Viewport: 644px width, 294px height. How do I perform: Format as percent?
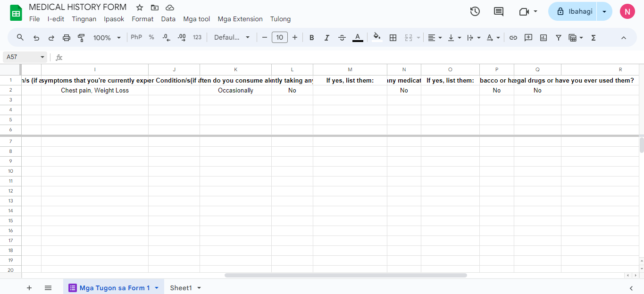point(151,37)
